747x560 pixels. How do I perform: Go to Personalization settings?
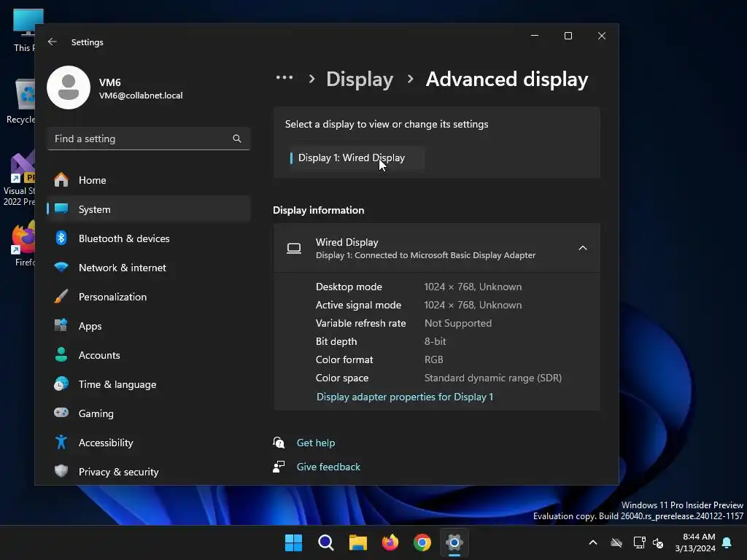coord(149,297)
